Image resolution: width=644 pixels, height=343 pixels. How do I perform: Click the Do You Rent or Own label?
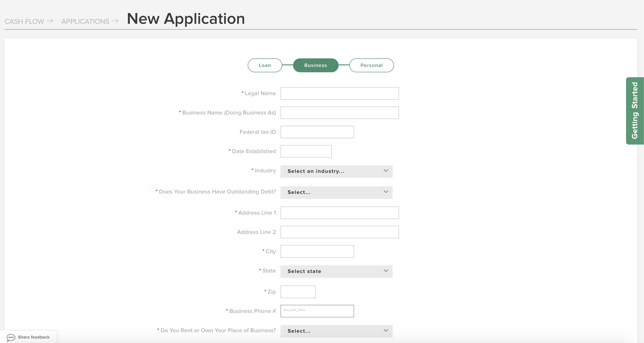pos(218,330)
